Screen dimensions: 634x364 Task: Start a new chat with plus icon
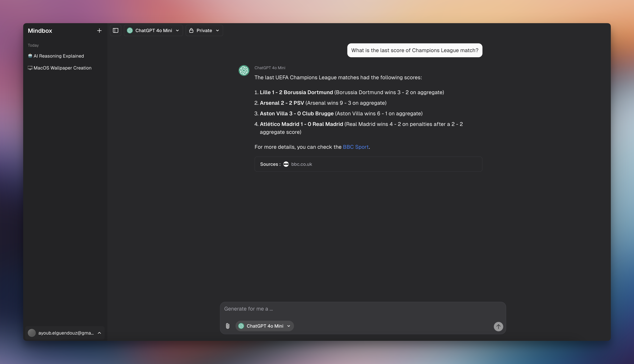tap(99, 31)
